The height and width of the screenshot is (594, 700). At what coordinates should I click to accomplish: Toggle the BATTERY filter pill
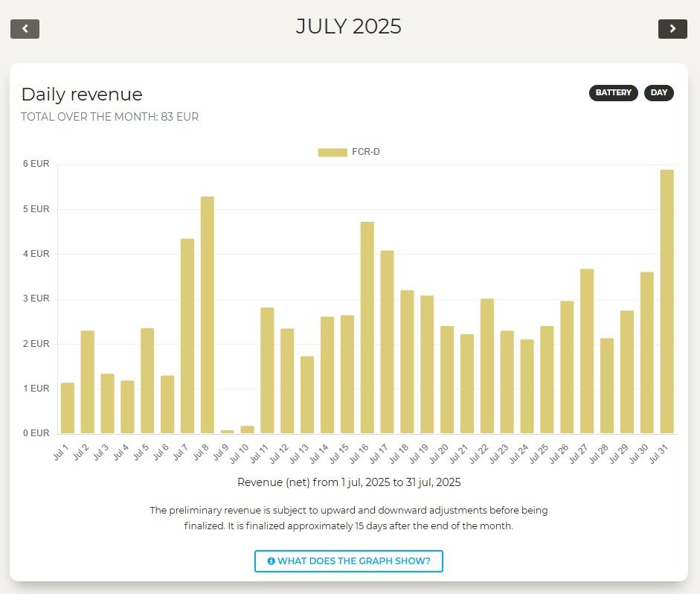tap(613, 93)
